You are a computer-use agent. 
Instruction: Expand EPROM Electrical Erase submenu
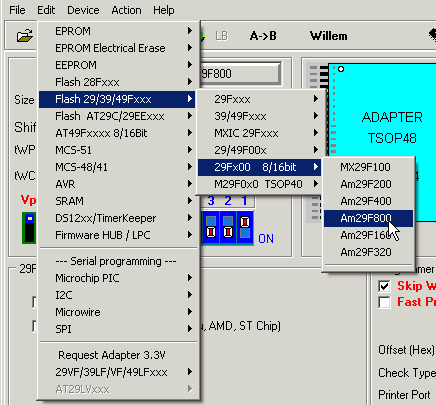pos(117,48)
